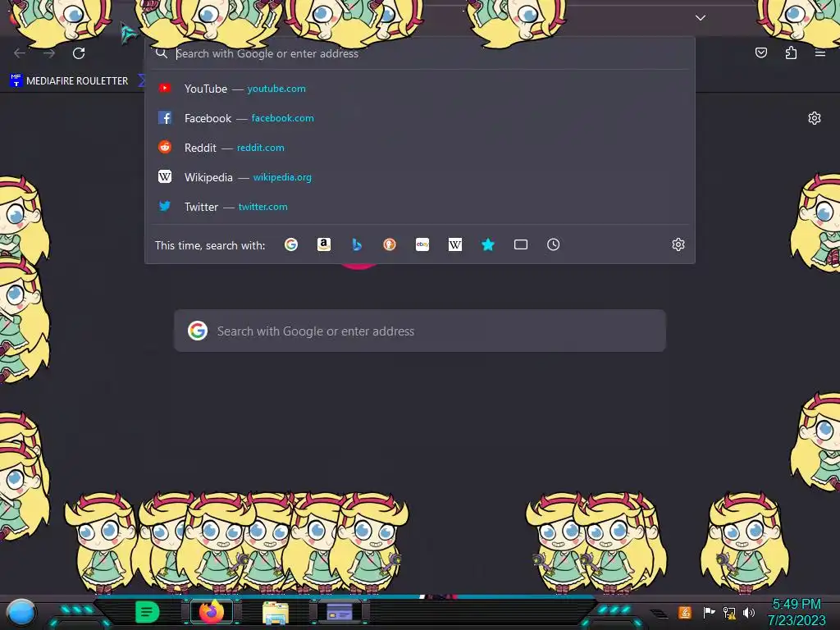Screen dimensions: 840x630
Task: Open the Start orb button
Action: 21,612
